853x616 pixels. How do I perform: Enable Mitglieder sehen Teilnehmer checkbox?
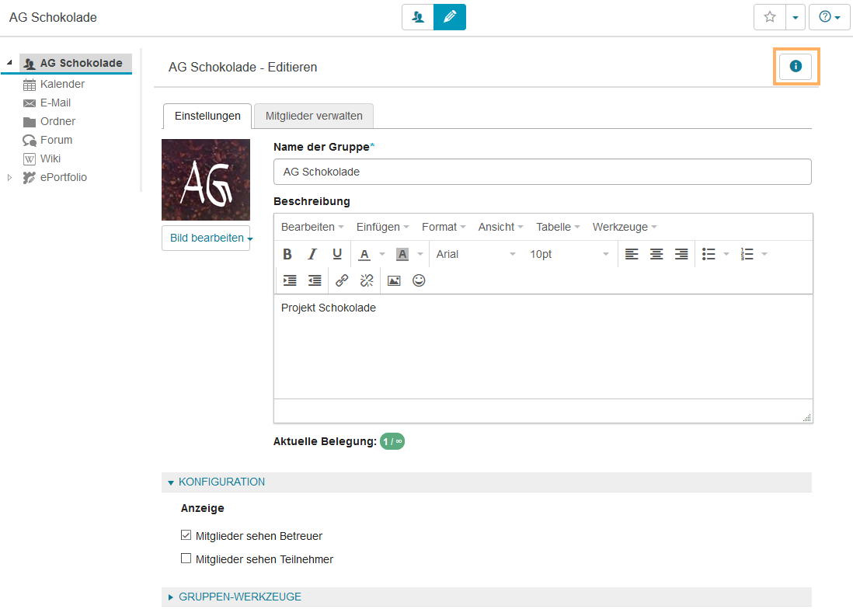(186, 559)
